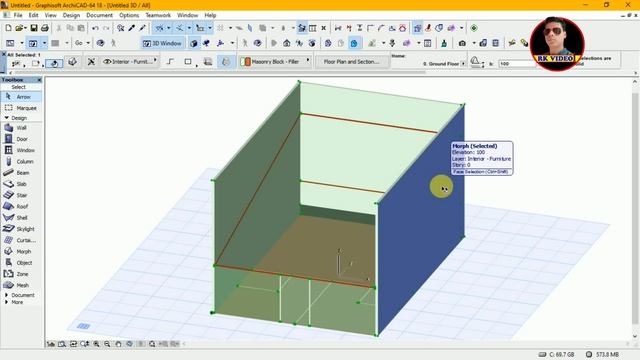Image resolution: width=640 pixels, height=360 pixels.
Task: Toggle the highlighted blue 3D view mode icon
Action: [x=354, y=43]
